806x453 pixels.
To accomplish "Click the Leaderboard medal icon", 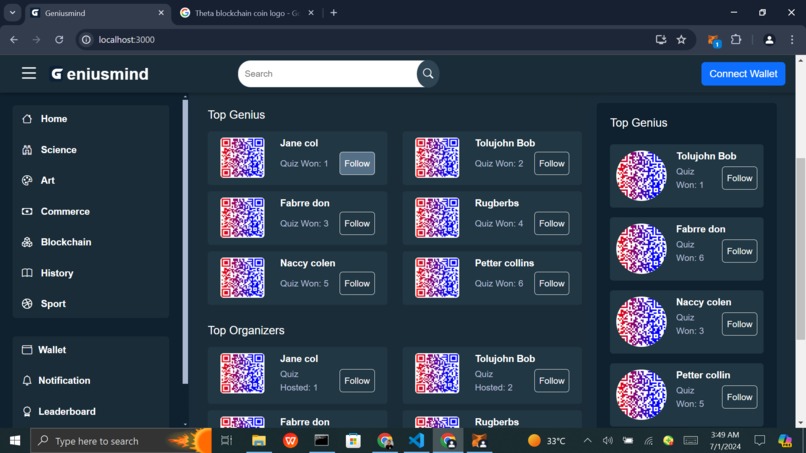I will click(27, 411).
